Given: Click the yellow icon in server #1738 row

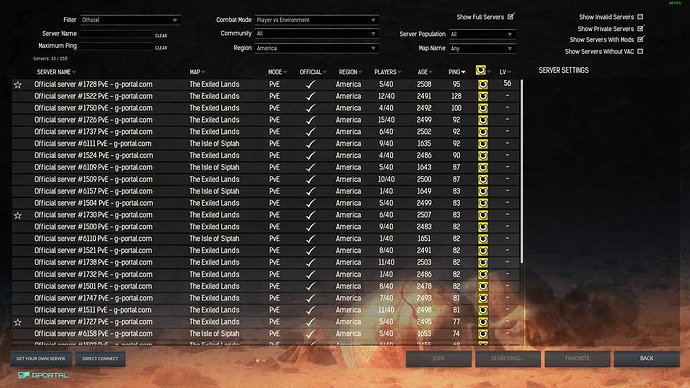Looking at the screenshot, I should 483,263.
